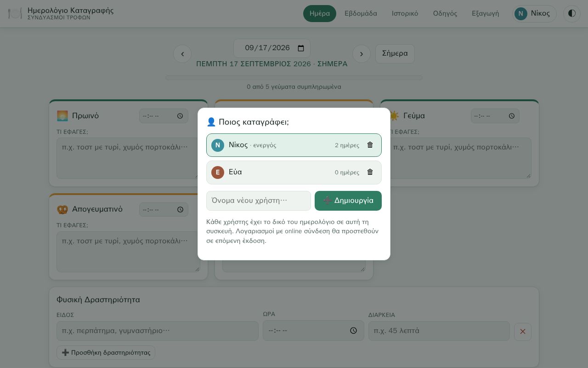Click the clock icon in Πρωινό time
This screenshot has height=368, width=588.
[180, 116]
